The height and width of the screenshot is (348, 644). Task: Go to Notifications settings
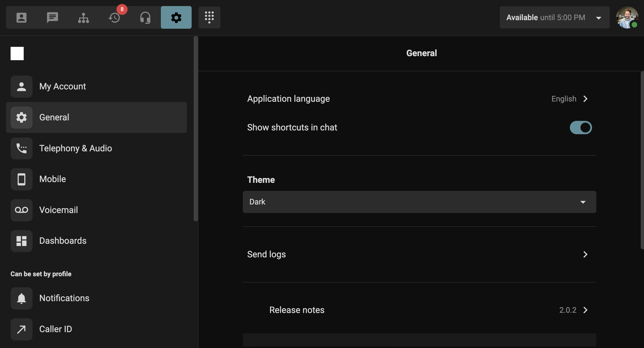coord(64,298)
